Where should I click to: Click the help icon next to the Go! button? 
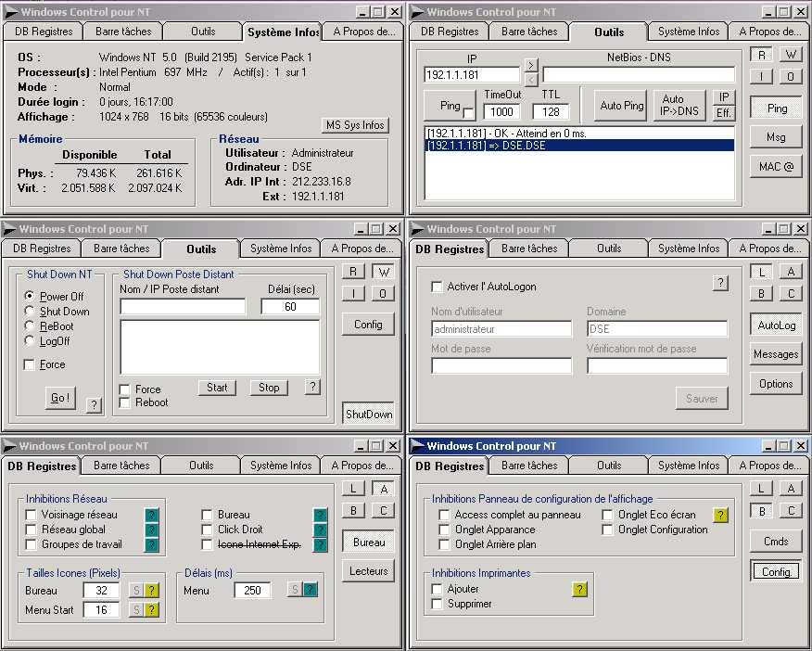coord(94,404)
